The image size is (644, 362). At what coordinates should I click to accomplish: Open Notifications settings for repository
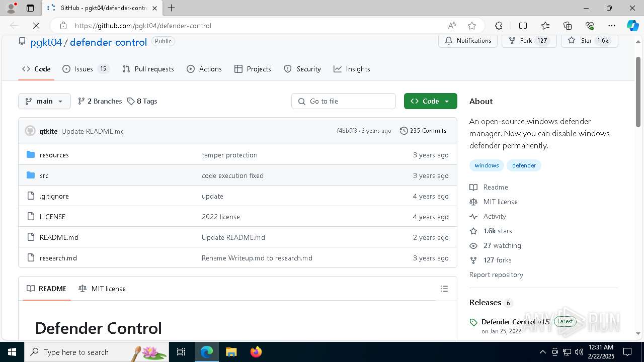(468, 41)
